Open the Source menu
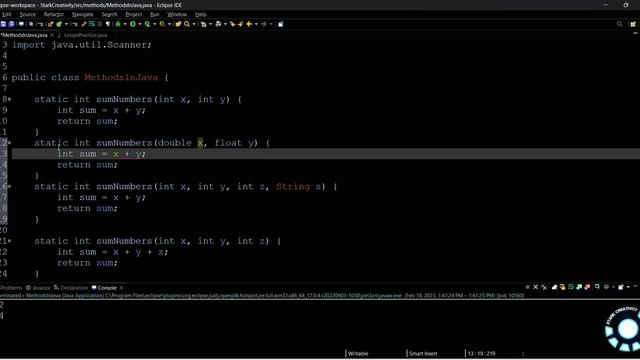640x360 pixels. 27,14
